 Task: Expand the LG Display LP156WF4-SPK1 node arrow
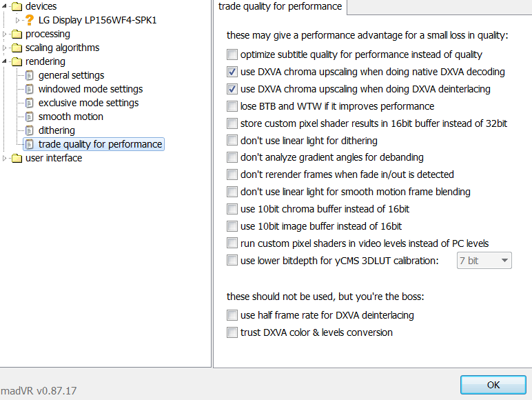pyautogui.click(x=17, y=21)
